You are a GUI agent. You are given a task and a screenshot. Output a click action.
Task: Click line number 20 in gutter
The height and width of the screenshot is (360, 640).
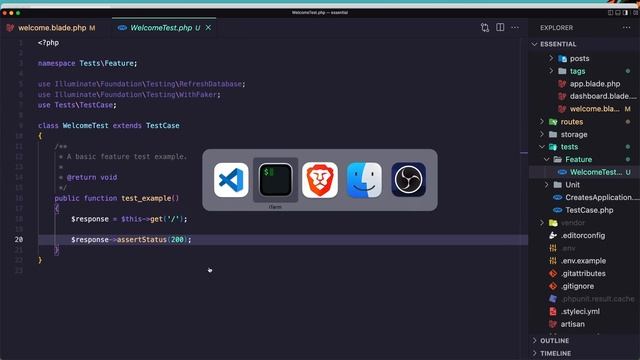19,240
